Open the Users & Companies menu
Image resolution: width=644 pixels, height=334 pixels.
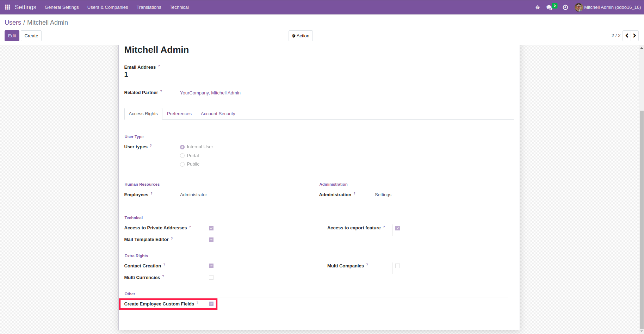tap(107, 7)
